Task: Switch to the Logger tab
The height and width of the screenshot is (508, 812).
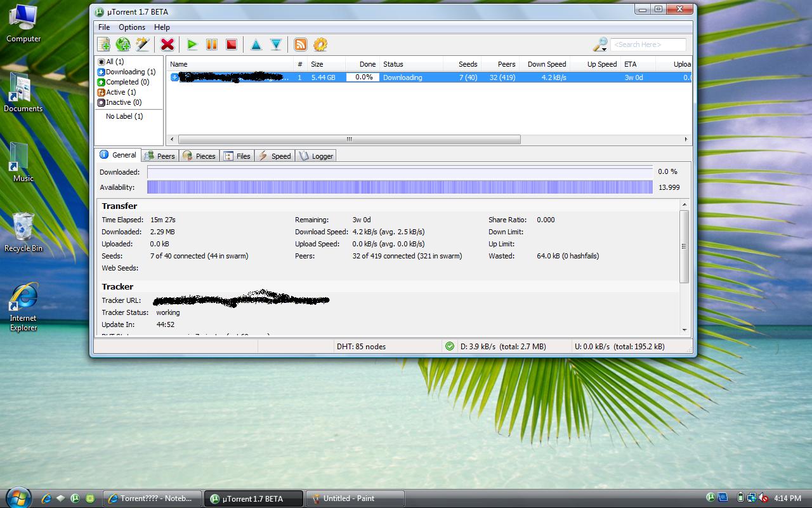Action: pyautogui.click(x=316, y=156)
